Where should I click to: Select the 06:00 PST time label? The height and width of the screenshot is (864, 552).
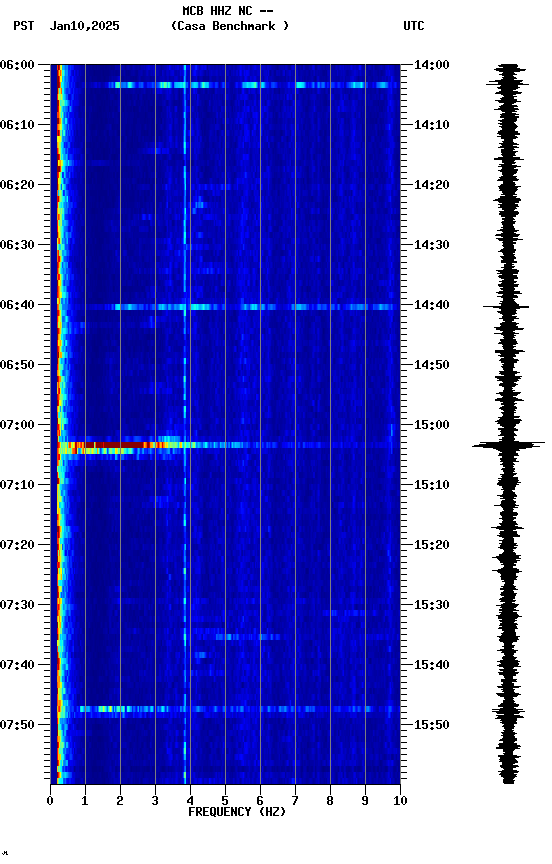(x=17, y=65)
